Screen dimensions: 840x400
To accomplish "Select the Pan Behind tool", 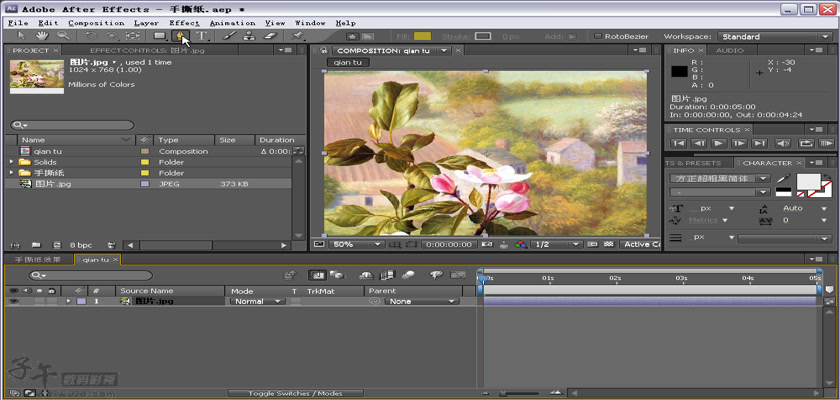I will click(132, 36).
